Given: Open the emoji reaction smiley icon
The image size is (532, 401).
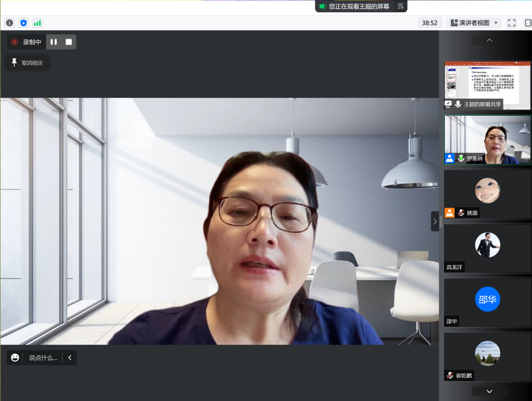Looking at the screenshot, I should point(15,358).
